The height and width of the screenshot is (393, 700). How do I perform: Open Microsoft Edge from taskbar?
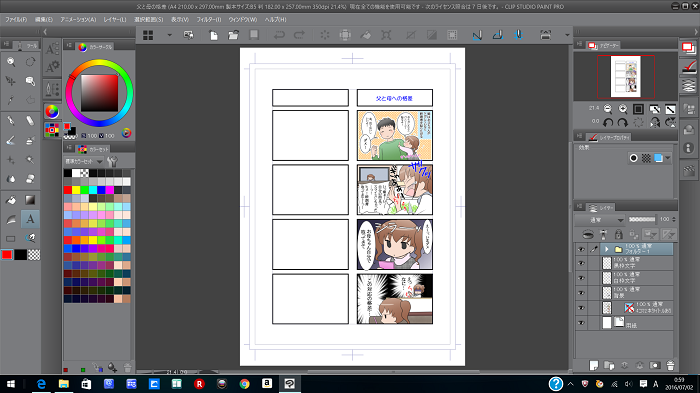(x=41, y=384)
